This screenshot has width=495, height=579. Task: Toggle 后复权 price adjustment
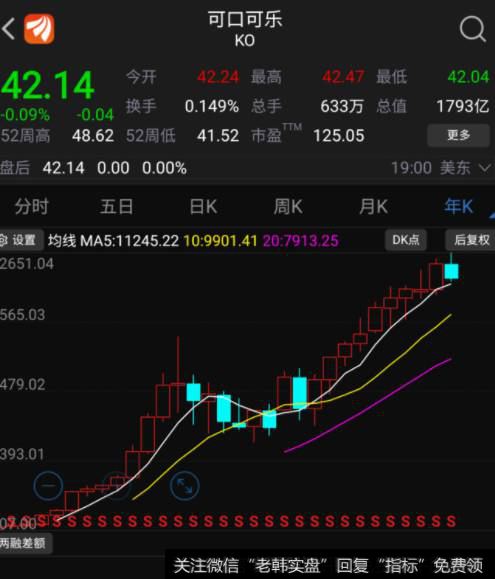point(471,240)
